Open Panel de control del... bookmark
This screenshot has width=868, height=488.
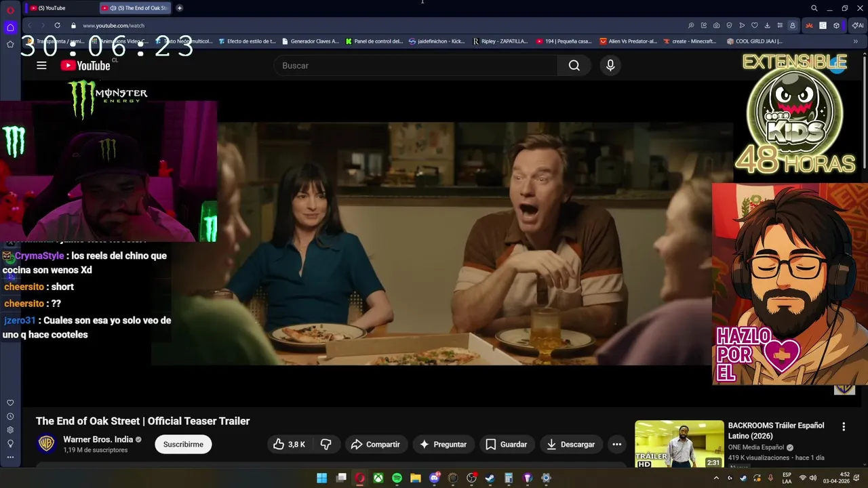pos(374,41)
